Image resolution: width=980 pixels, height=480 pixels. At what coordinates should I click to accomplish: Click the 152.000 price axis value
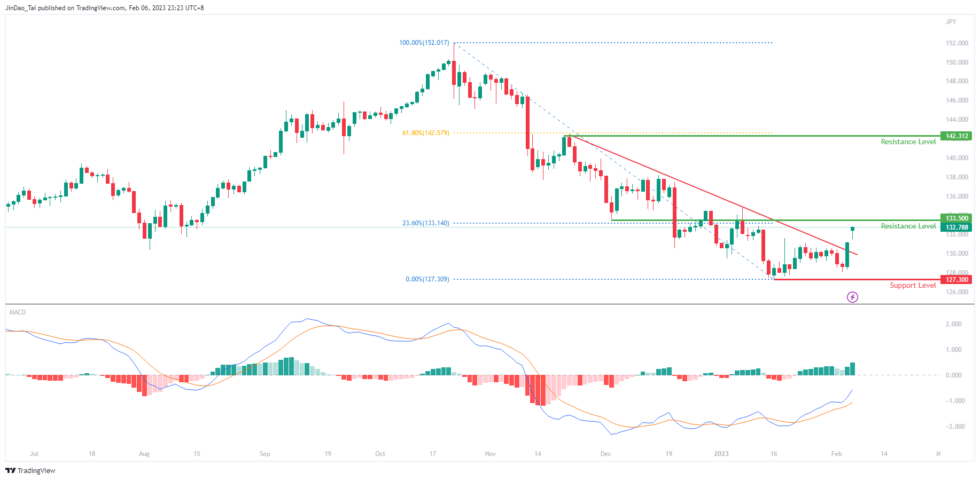tap(957, 43)
